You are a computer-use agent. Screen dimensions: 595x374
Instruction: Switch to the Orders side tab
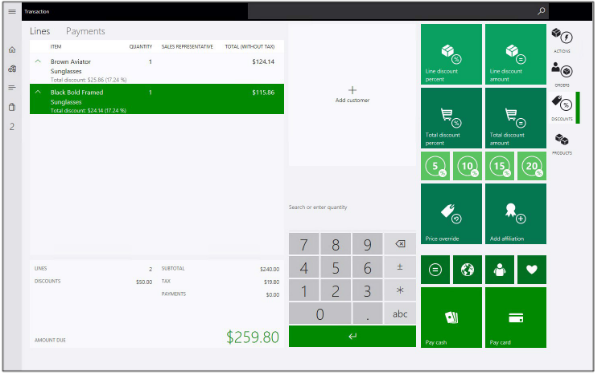pos(562,74)
